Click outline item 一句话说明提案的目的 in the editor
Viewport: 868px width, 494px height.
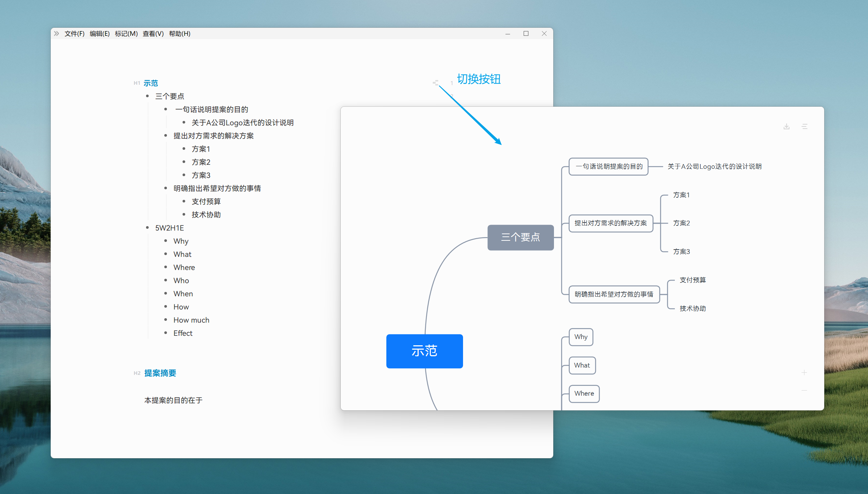point(211,110)
